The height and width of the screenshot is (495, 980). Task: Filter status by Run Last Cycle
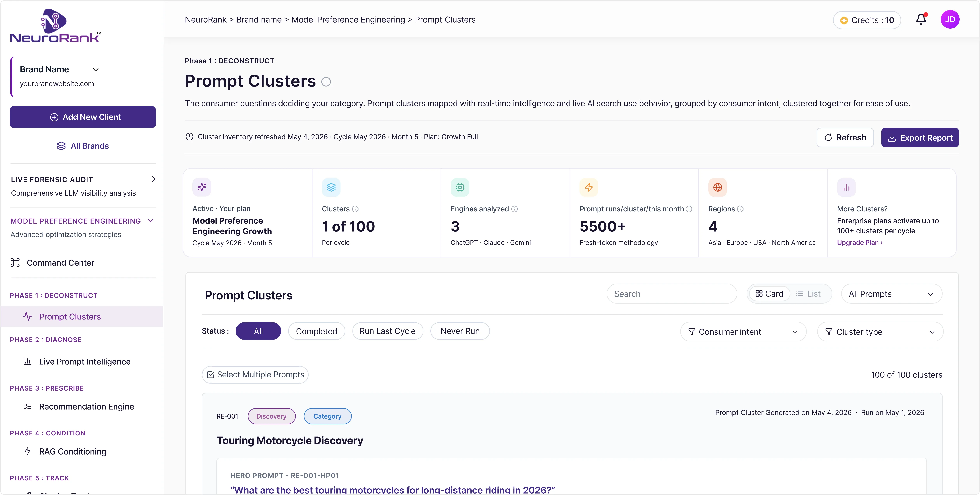388,331
